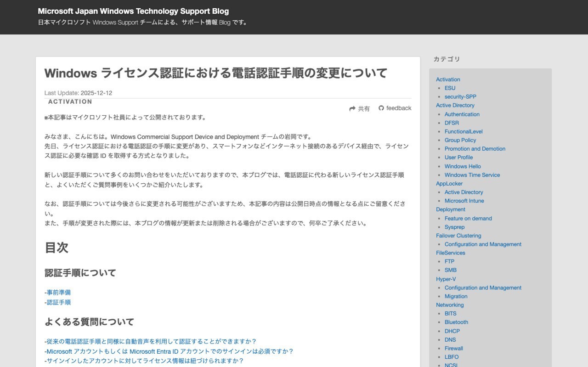
Task: Select the AppLocker category
Action: pyautogui.click(x=449, y=183)
